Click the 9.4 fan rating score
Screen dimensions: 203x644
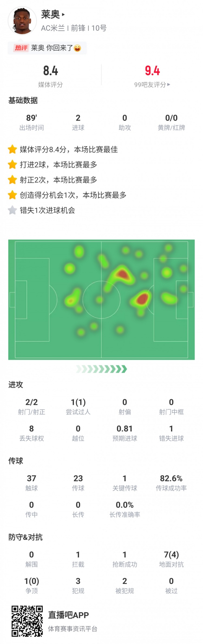click(x=152, y=71)
